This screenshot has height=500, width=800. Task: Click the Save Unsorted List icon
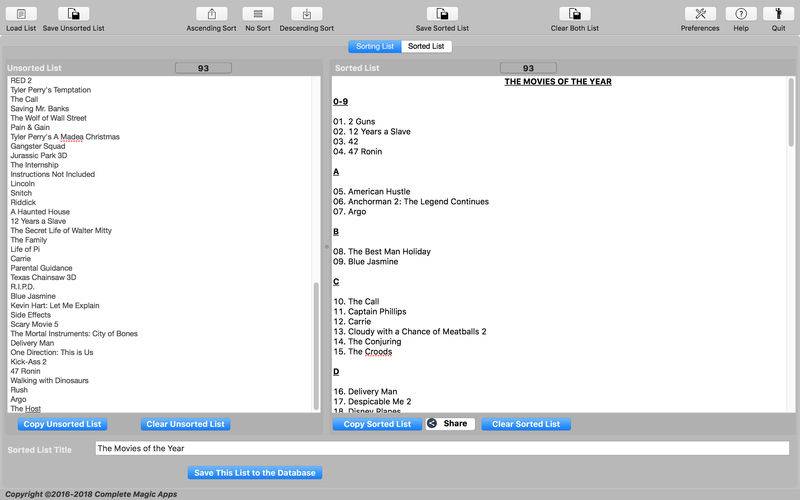pyautogui.click(x=73, y=14)
